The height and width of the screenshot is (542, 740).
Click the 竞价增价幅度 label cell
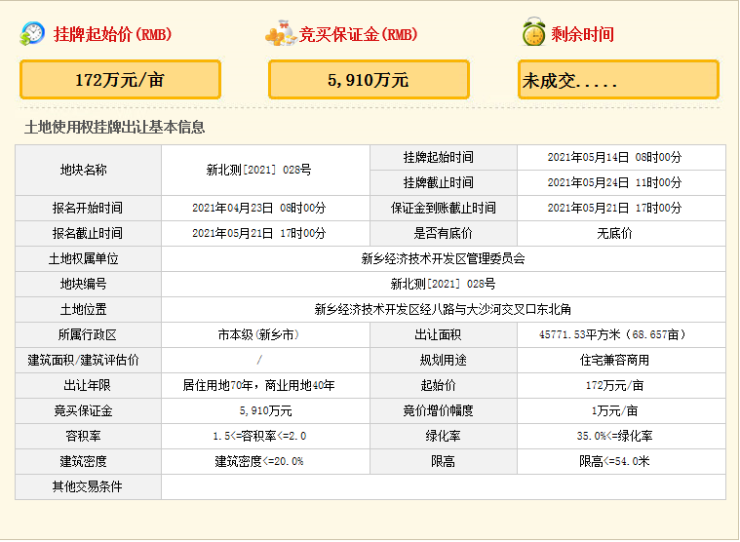click(x=444, y=411)
